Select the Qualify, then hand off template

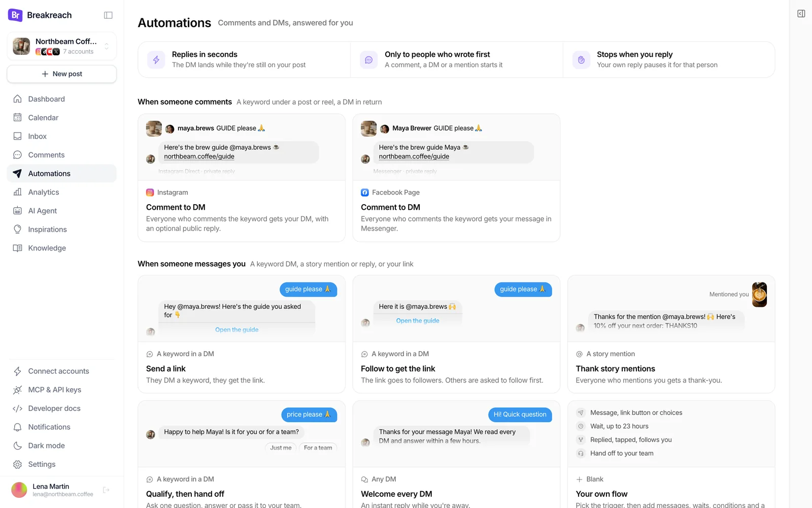242,455
